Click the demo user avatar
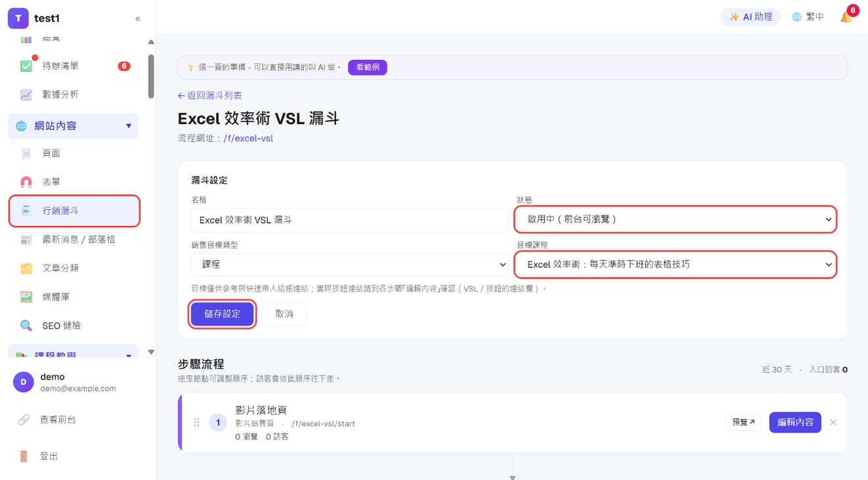The width and height of the screenshot is (868, 480). pyautogui.click(x=23, y=382)
